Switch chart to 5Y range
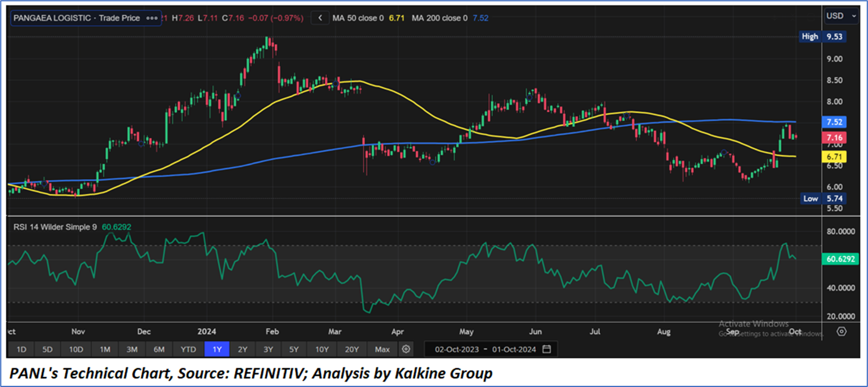Viewport: 868px width, 387px height. [294, 349]
